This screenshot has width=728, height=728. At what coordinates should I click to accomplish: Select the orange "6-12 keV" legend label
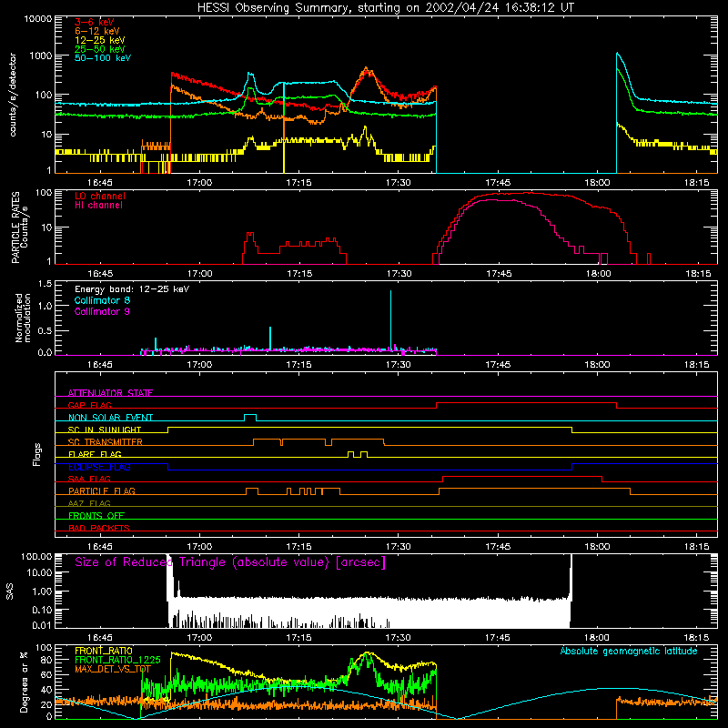click(x=97, y=31)
